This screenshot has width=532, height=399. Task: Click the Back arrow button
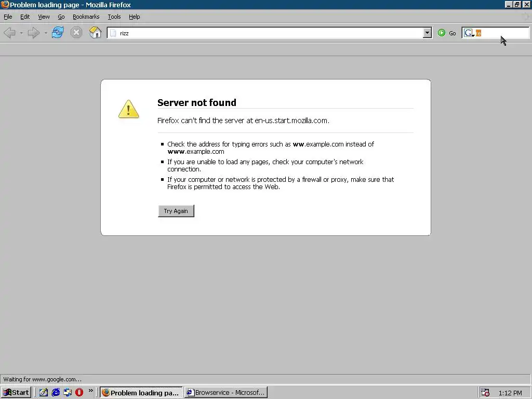pos(9,33)
